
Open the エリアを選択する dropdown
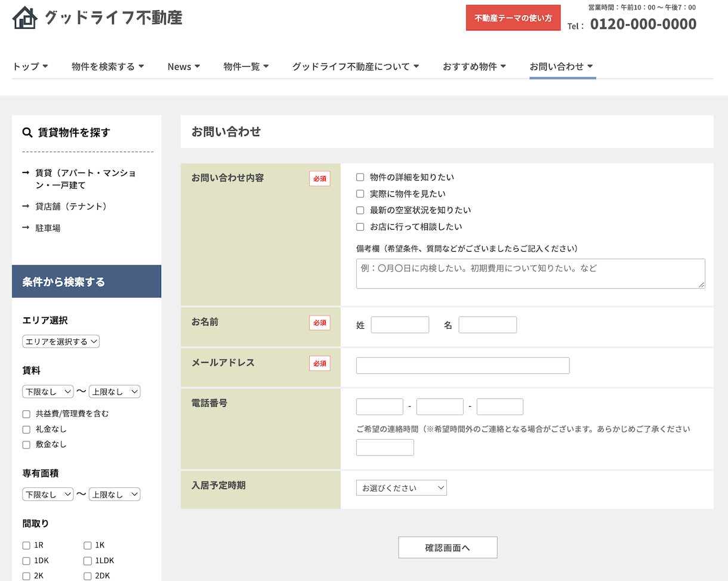(61, 341)
